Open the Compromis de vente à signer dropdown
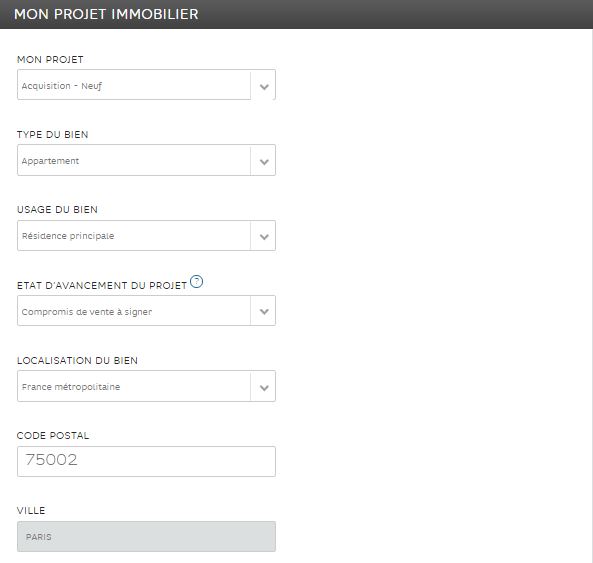 (x=146, y=310)
